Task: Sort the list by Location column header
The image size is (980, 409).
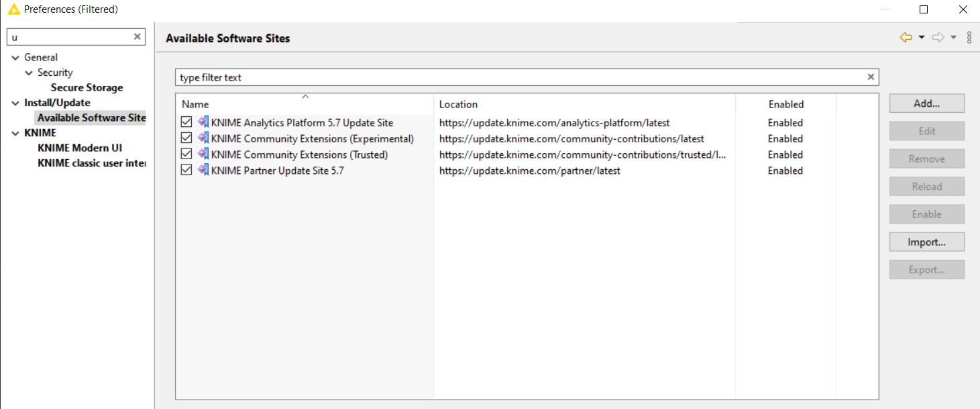Action: pyautogui.click(x=458, y=104)
